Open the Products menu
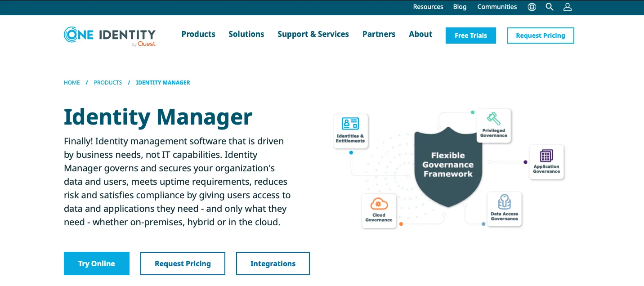The width and height of the screenshot is (644, 286). coord(198,34)
